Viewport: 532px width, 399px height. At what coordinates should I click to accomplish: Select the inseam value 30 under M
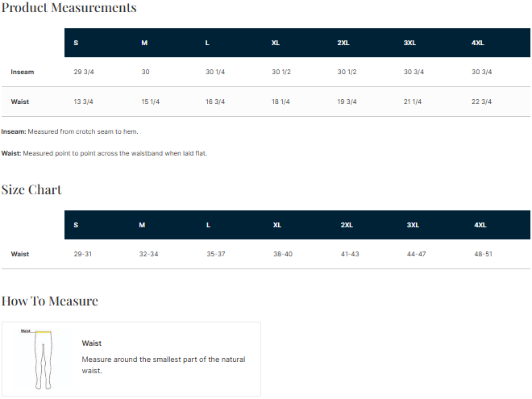145,72
